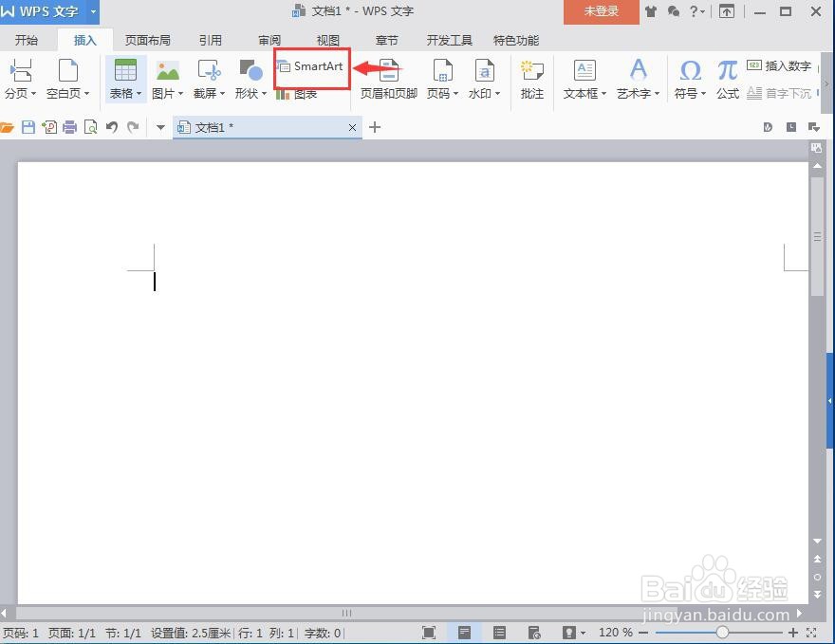Switch to the 页面布局 tab
The width and height of the screenshot is (835, 644).
147,41
